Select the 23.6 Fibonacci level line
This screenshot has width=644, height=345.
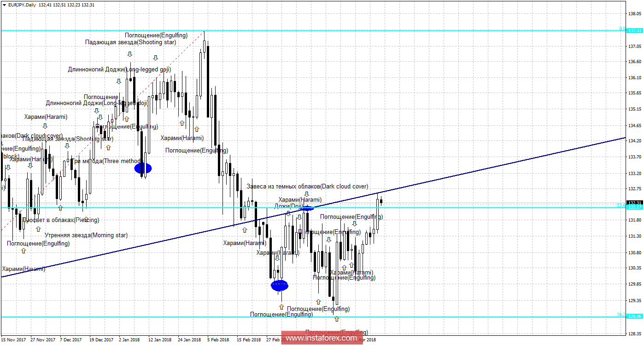pyautogui.click(x=461, y=207)
